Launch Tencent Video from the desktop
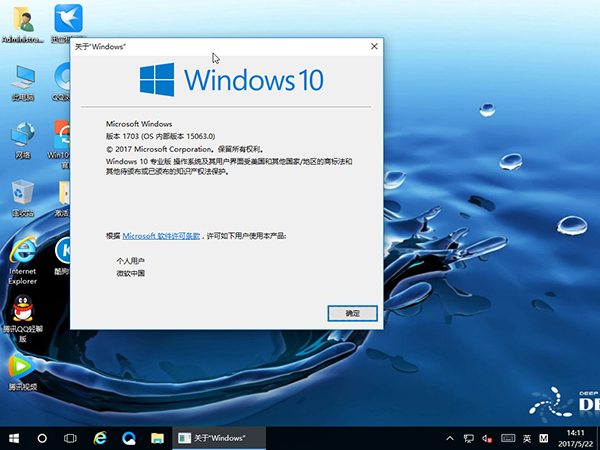The image size is (600, 450). click(x=23, y=368)
